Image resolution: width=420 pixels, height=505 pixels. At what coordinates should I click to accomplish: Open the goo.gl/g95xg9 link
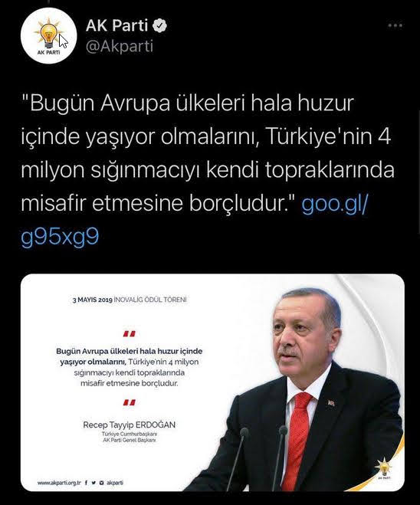pyautogui.click(x=194, y=220)
